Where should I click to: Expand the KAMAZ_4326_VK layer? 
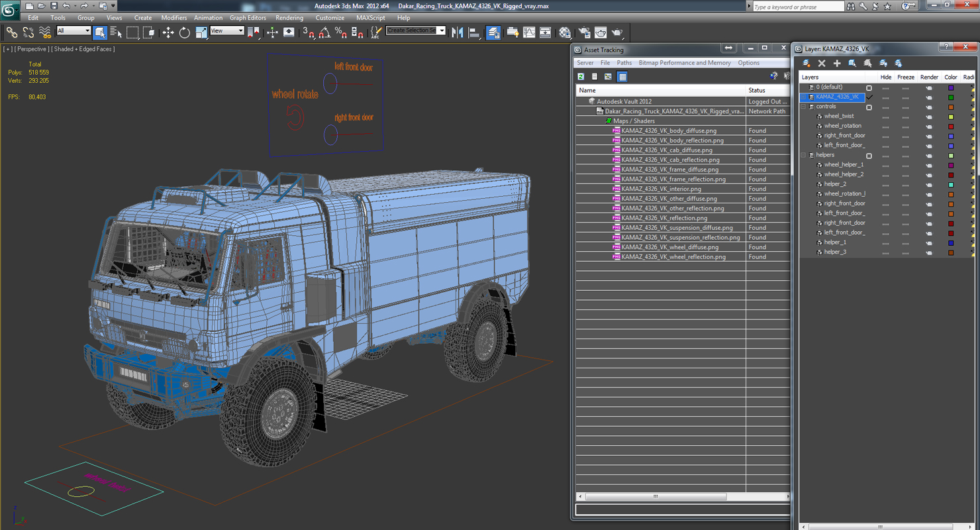[x=804, y=97]
